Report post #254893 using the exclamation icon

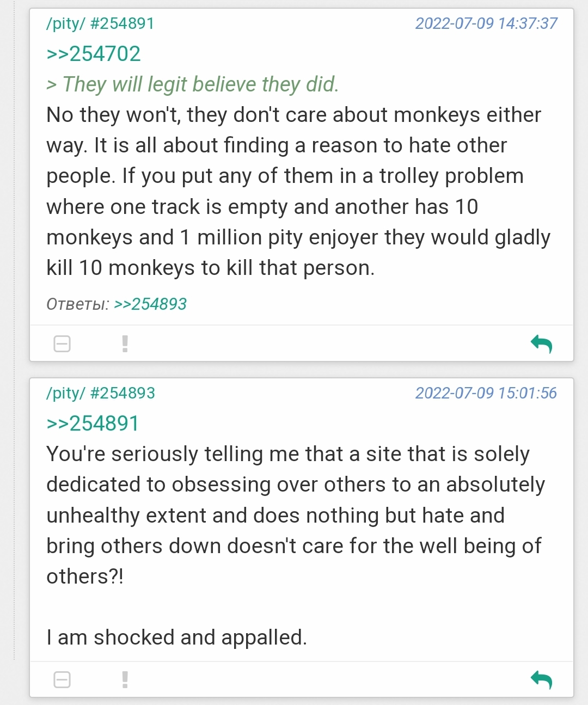point(125,679)
